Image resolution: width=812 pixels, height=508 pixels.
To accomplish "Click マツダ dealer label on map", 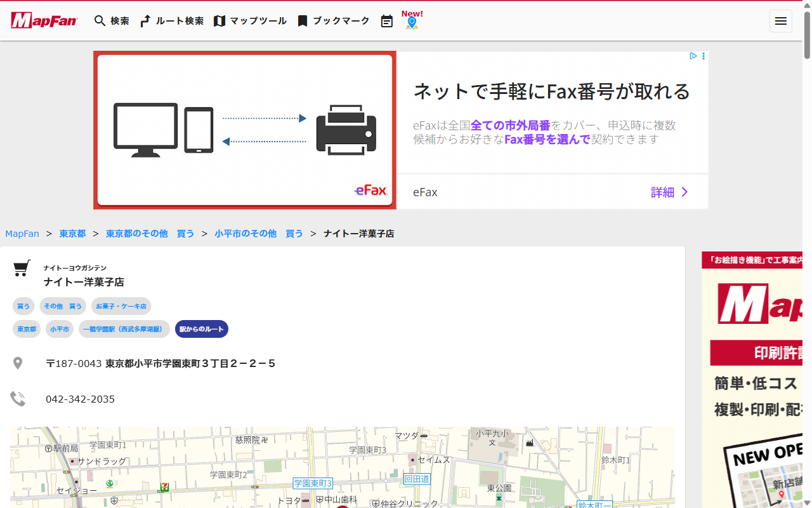I will tap(407, 436).
